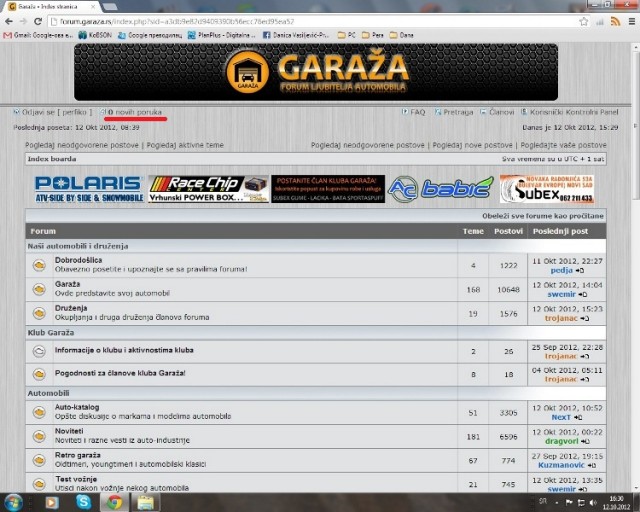The width and height of the screenshot is (640, 512).
Task: Open Skype from the taskbar
Action: [84, 501]
